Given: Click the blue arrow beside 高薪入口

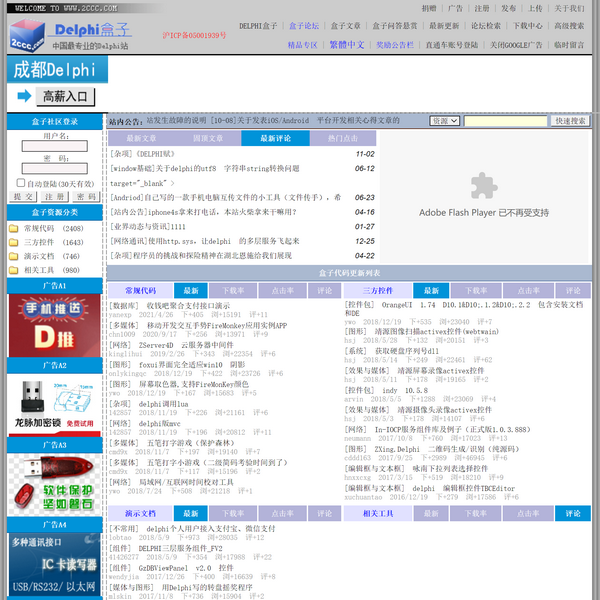Looking at the screenshot, I should (24, 97).
